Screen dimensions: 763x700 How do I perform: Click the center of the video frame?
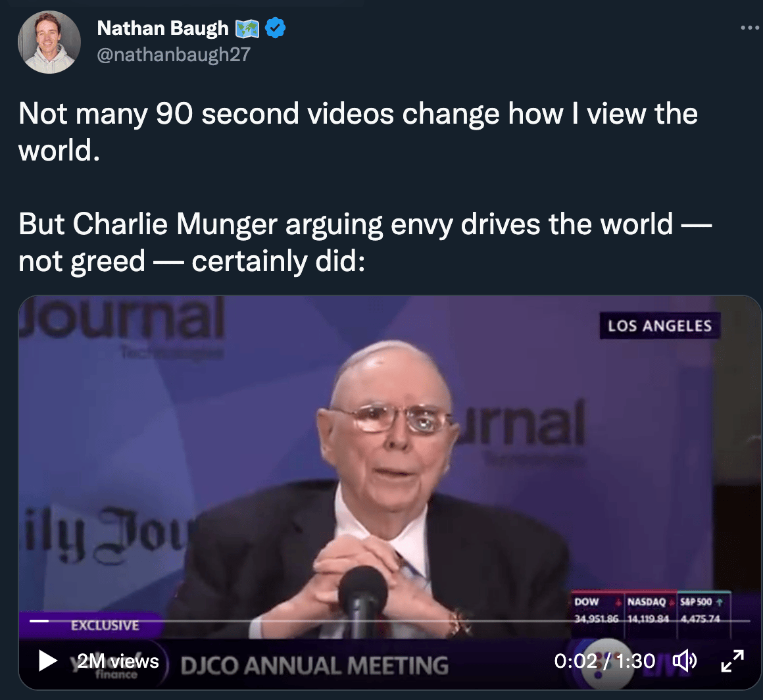(x=390, y=492)
